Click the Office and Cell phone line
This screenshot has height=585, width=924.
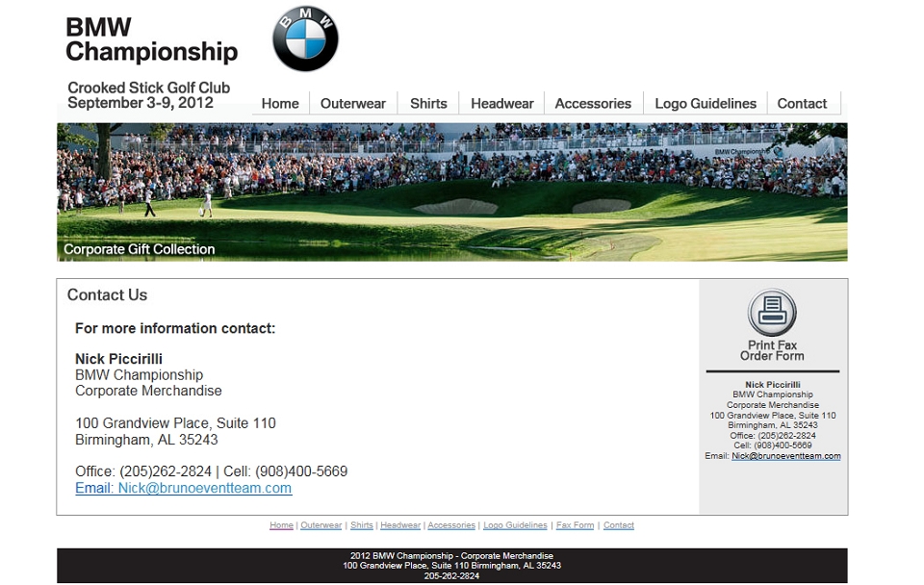point(211,471)
